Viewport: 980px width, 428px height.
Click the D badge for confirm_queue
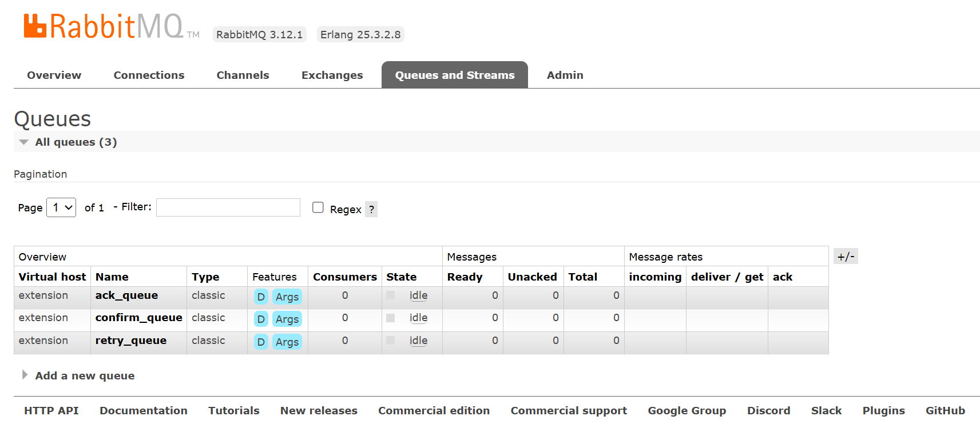pos(261,319)
